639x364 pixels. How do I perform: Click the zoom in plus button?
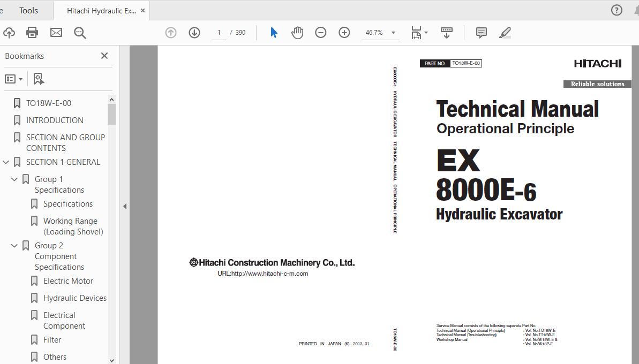[344, 33]
